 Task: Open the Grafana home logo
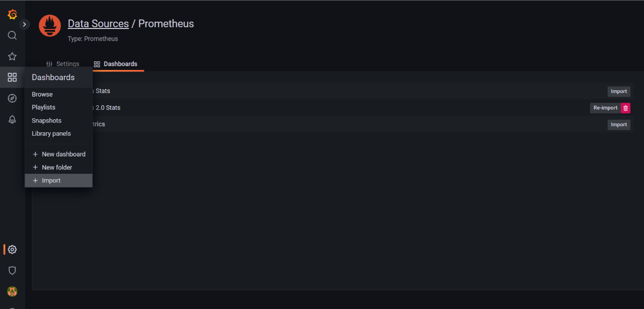tap(12, 14)
